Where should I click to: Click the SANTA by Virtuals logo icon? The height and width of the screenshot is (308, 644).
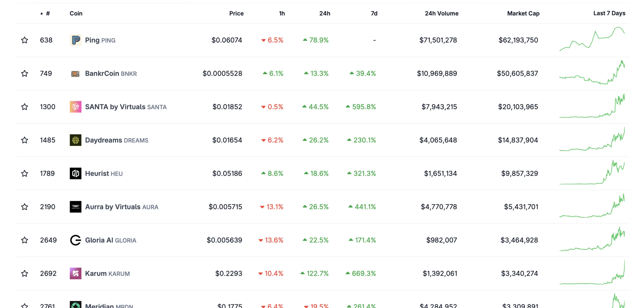[x=75, y=107]
